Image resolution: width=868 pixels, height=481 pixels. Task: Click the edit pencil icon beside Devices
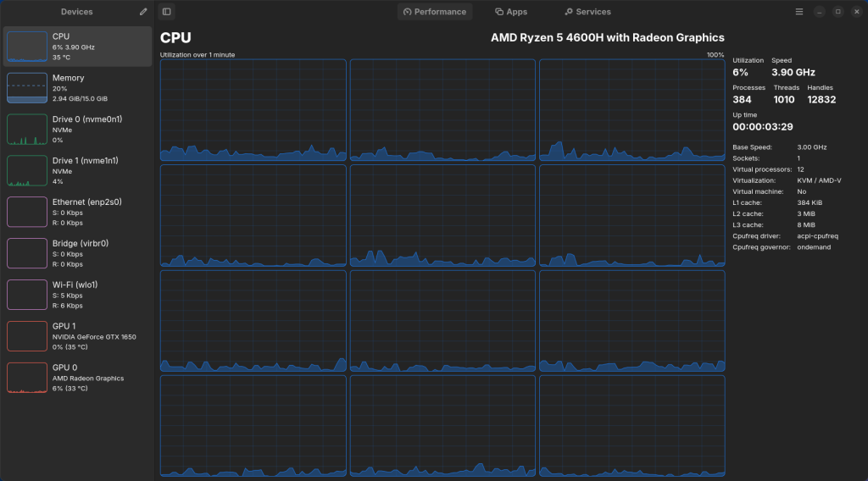(143, 12)
